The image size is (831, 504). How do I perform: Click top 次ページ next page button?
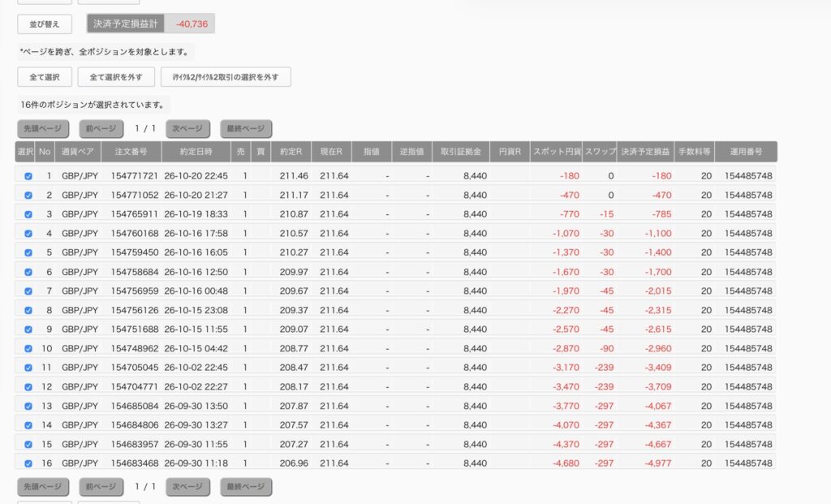[x=187, y=128]
